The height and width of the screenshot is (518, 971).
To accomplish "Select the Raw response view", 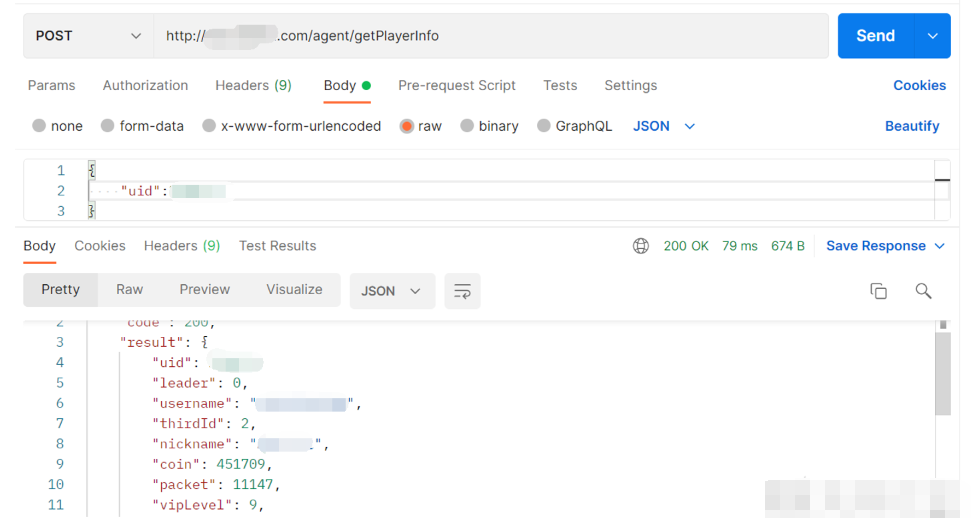I will (x=129, y=290).
